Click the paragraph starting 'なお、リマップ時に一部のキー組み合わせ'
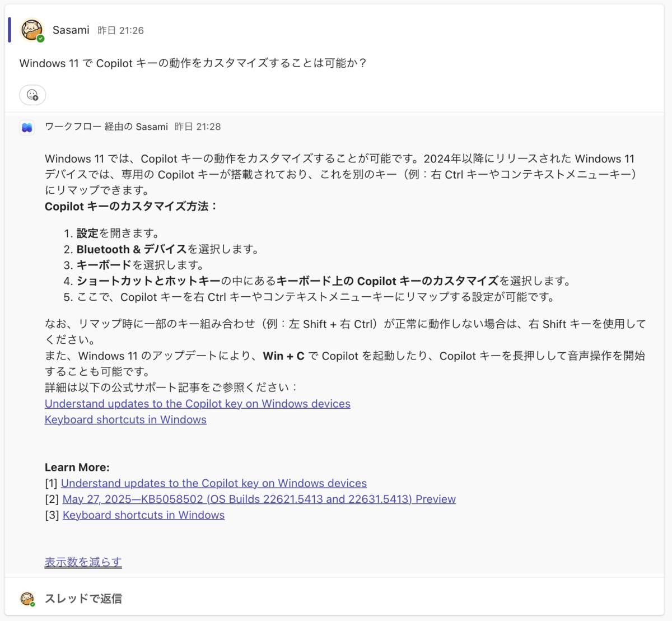The image size is (672, 621). click(346, 331)
